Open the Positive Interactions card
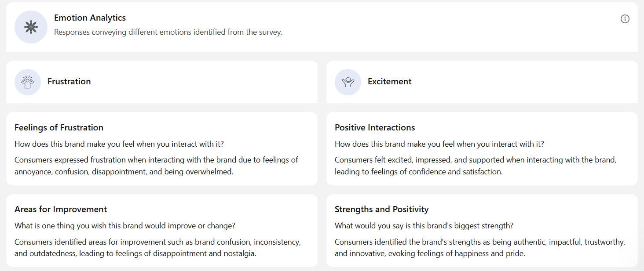 (x=482, y=148)
